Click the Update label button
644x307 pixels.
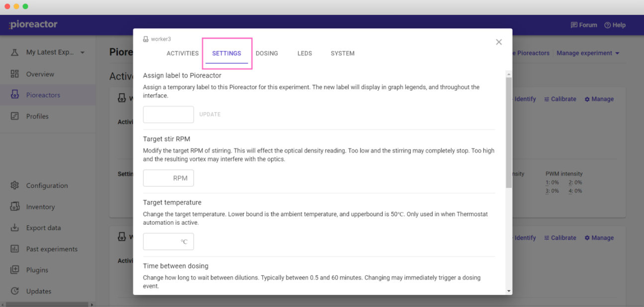[210, 114]
